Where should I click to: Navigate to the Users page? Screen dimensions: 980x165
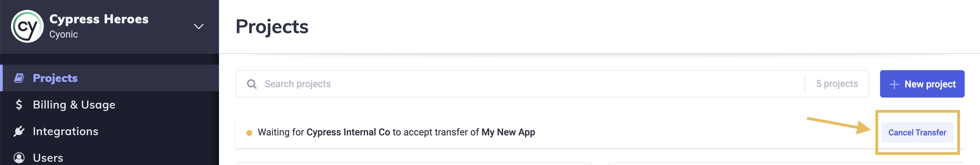click(48, 157)
